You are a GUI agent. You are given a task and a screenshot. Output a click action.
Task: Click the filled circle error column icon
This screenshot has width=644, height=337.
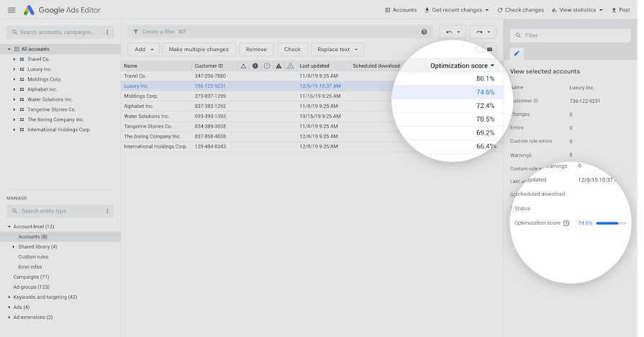point(255,66)
